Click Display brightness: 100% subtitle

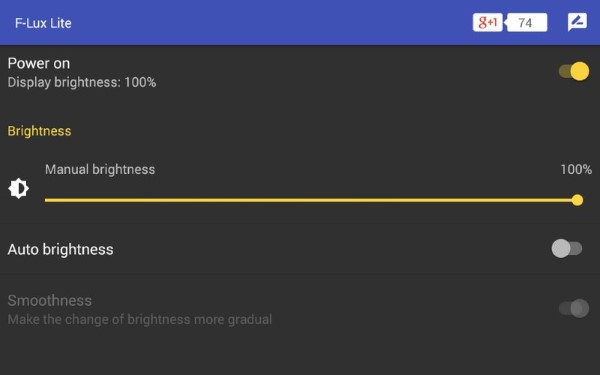(82, 82)
